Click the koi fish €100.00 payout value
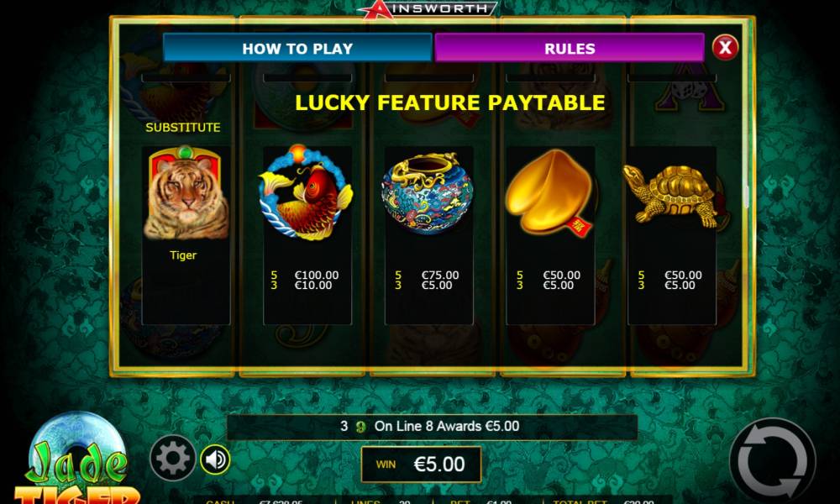 pyautogui.click(x=317, y=275)
